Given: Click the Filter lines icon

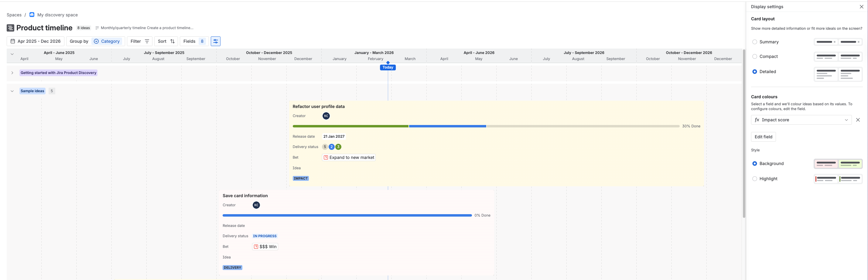Looking at the screenshot, I should (x=147, y=41).
